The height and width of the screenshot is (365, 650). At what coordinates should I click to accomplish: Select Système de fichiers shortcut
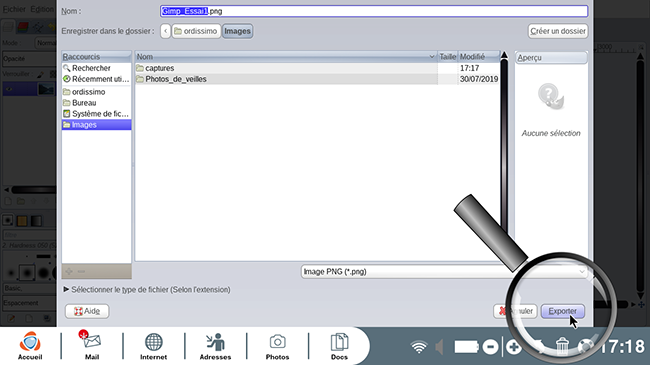[x=97, y=114]
